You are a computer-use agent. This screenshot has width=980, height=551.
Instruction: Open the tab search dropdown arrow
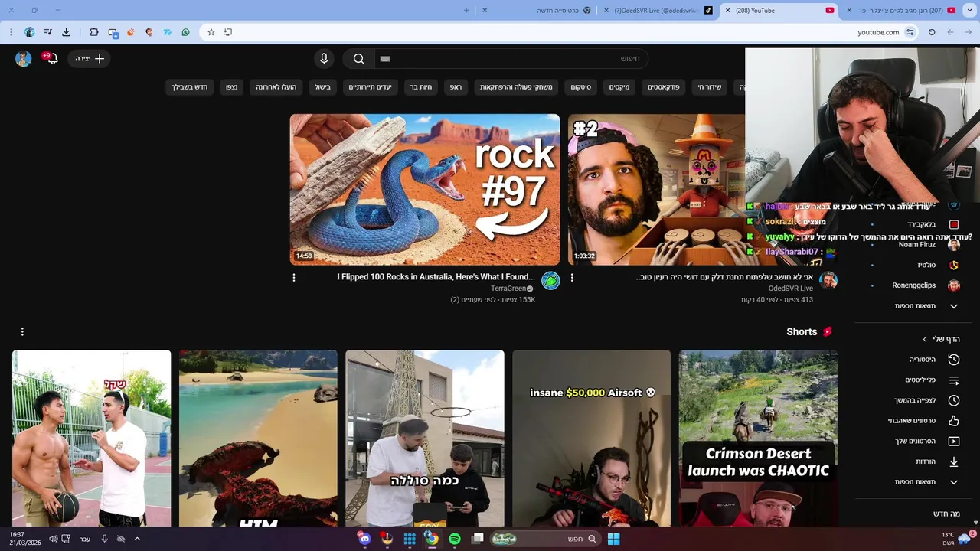point(969,11)
